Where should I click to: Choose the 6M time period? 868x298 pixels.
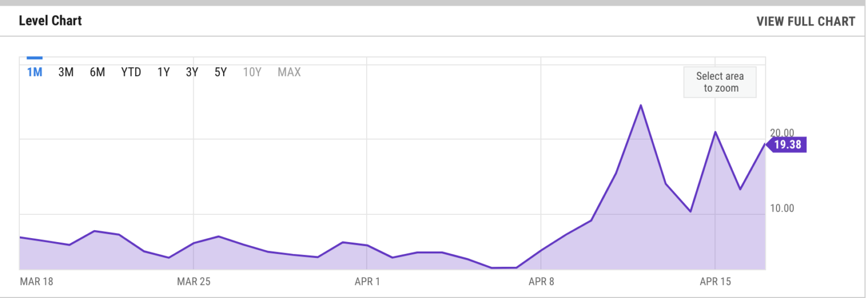click(x=97, y=72)
